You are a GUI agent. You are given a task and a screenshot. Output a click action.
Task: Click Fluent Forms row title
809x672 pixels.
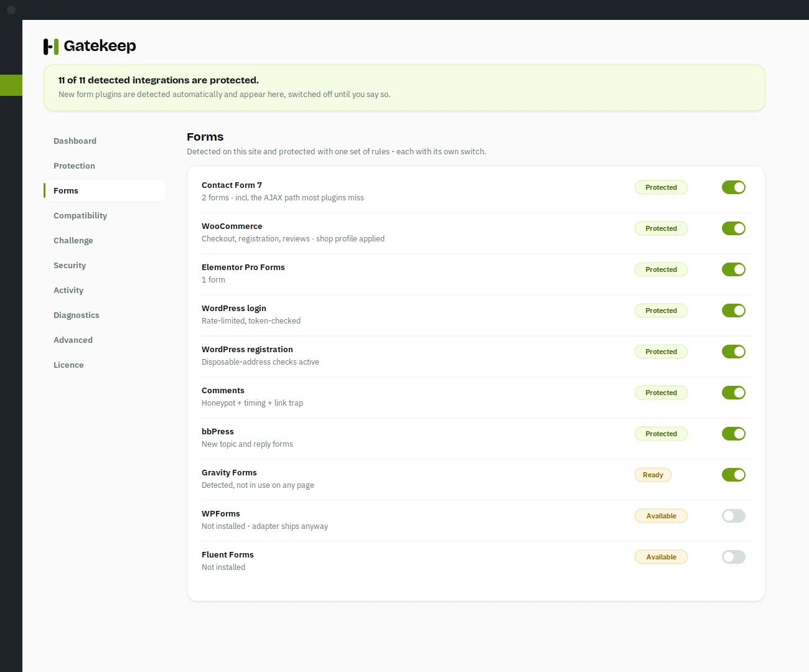click(x=228, y=555)
